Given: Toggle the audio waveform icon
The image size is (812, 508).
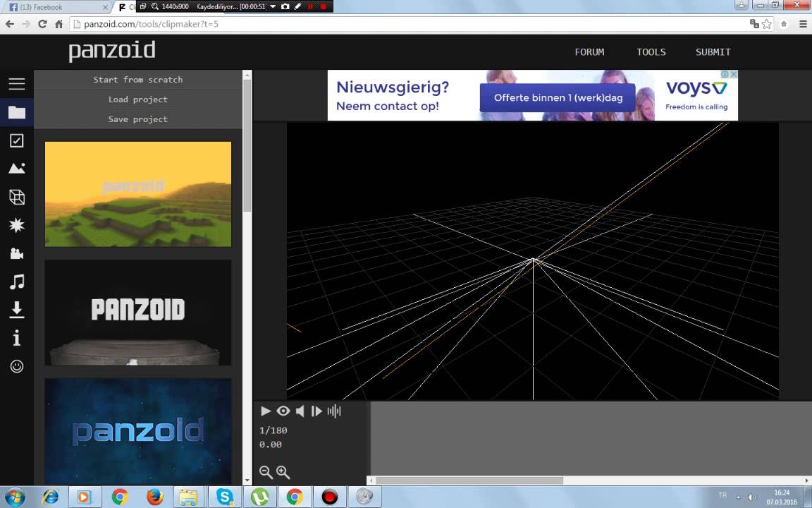Looking at the screenshot, I should point(334,411).
